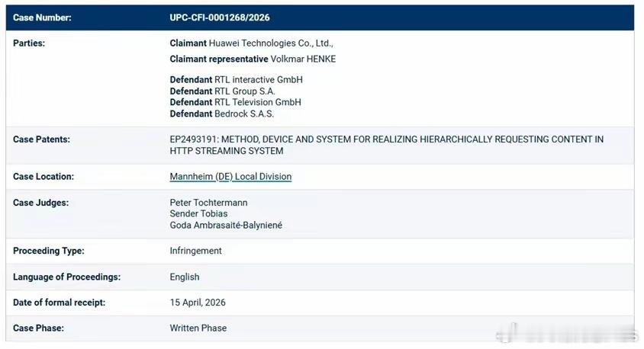The height and width of the screenshot is (349, 644).
Task: Click patent EP2493191 title text
Action: pos(387,146)
